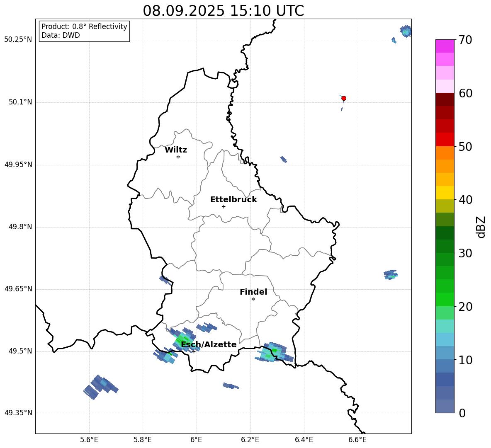Click the colorbar tick label 0
This screenshot has width=491, height=448.
[462, 413]
